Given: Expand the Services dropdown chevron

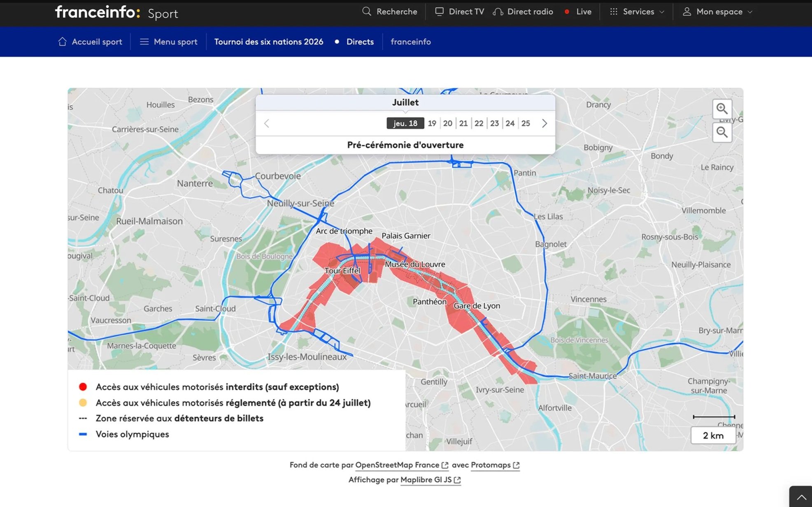Looking at the screenshot, I should click(x=662, y=12).
